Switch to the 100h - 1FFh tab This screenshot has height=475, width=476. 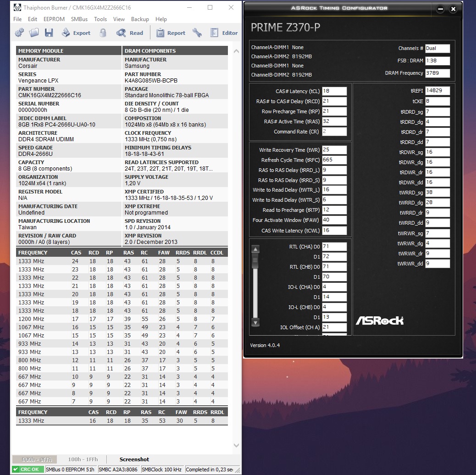pyautogui.click(x=83, y=459)
